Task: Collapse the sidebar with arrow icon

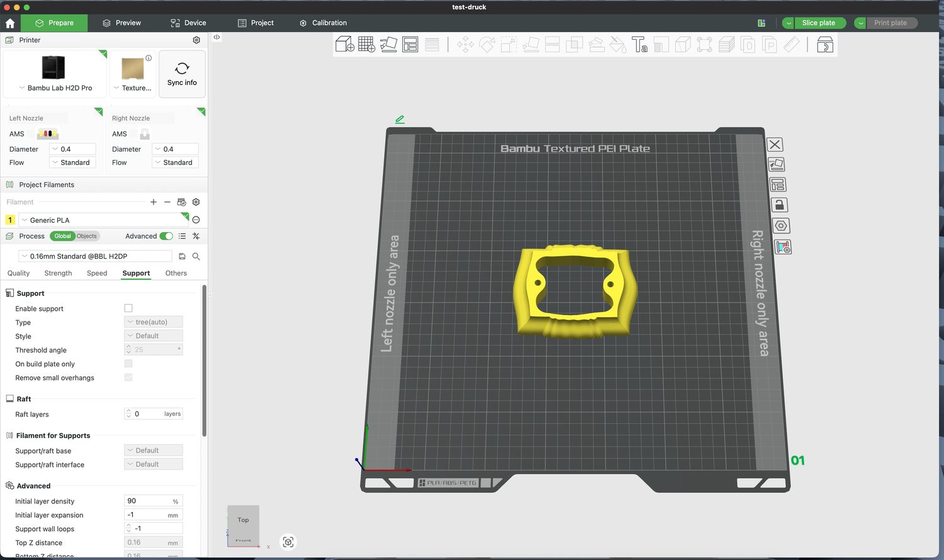Action: [x=216, y=37]
